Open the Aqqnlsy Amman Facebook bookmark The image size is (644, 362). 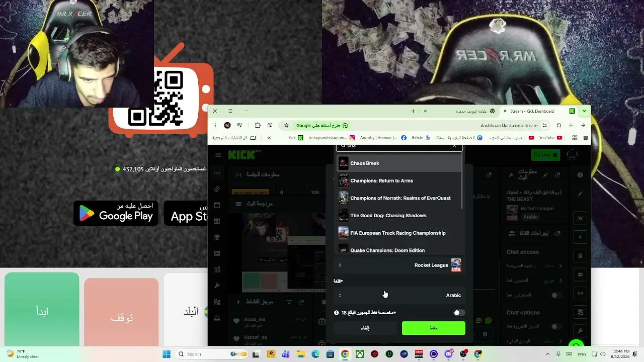pyautogui.click(x=382, y=138)
